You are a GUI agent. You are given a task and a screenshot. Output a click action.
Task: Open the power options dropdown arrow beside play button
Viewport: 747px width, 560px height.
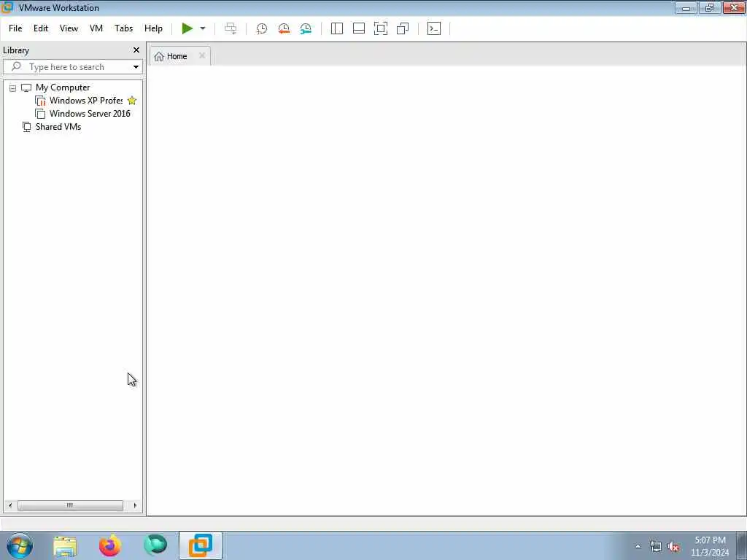point(203,28)
